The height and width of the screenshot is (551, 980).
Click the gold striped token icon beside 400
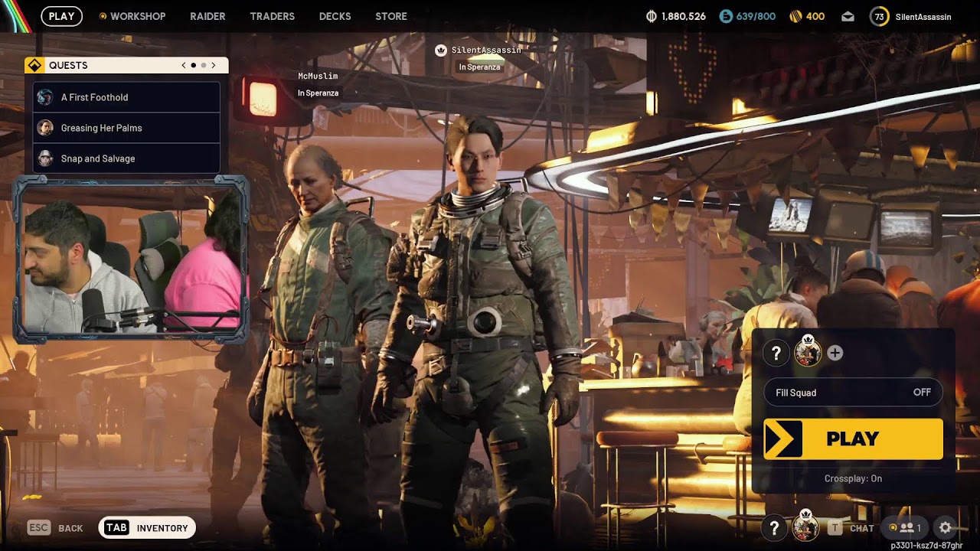coord(795,16)
